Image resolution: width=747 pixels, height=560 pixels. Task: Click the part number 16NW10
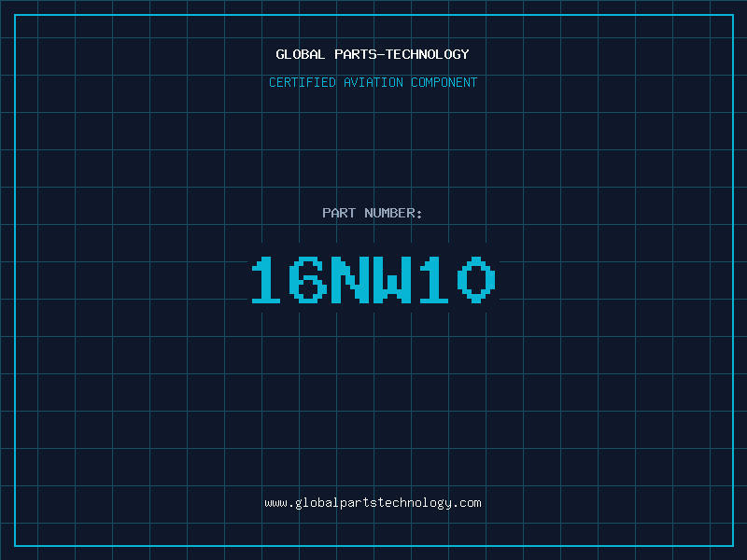(373, 280)
